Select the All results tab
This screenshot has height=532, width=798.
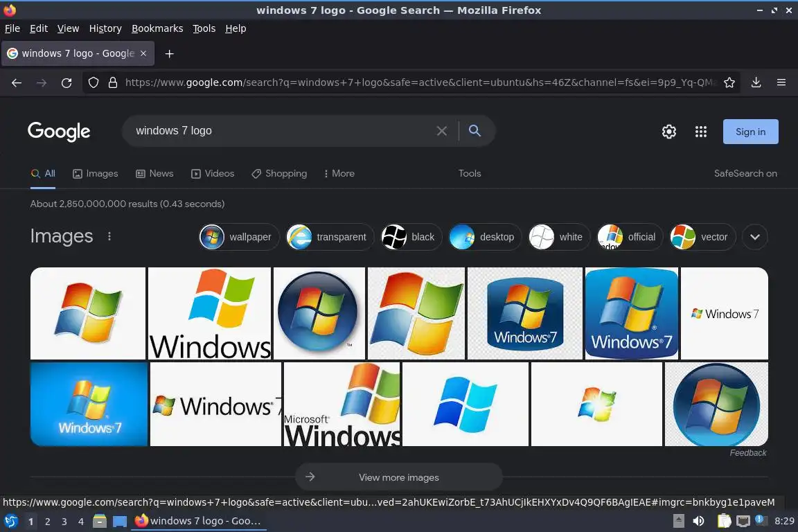43,174
